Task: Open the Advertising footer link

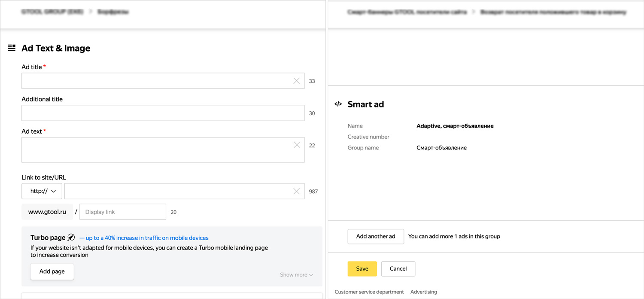Action: click(x=424, y=292)
